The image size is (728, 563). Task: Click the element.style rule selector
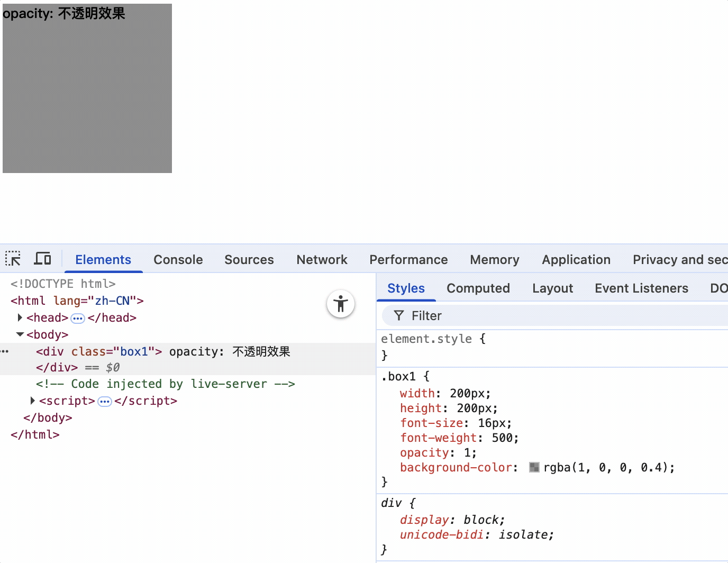(x=426, y=339)
